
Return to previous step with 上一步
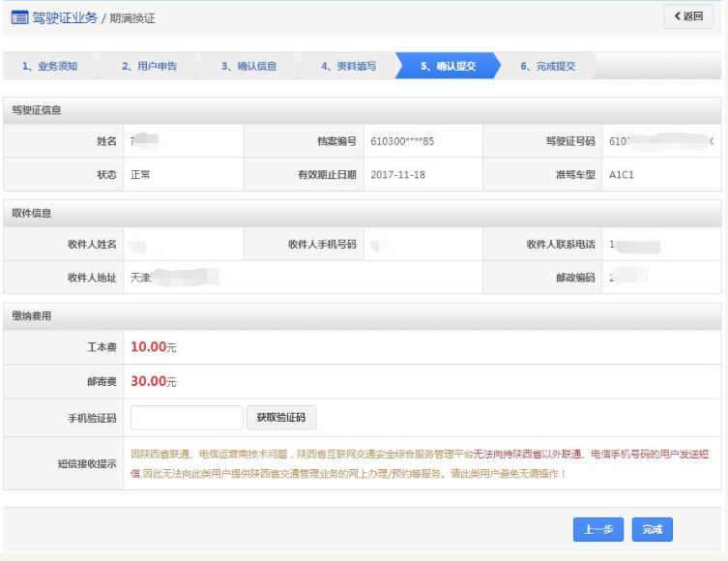598,529
